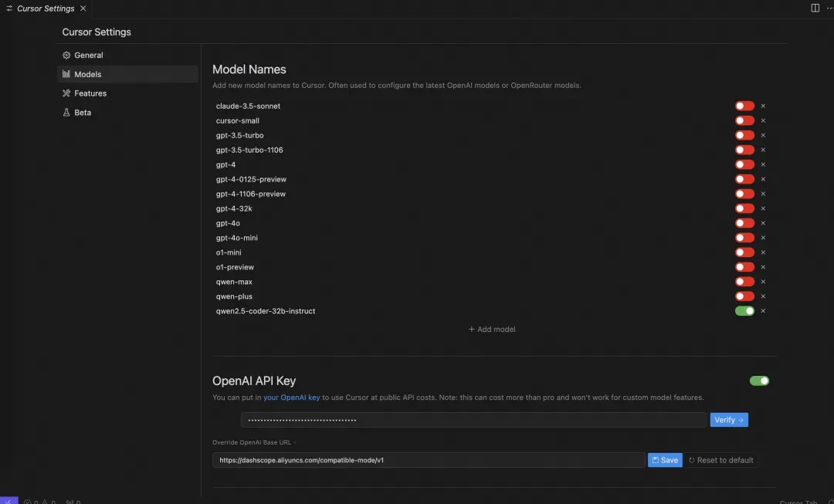The image size is (834, 504).
Task: Turn off the OpenAI API Key switch
Action: coord(759,381)
